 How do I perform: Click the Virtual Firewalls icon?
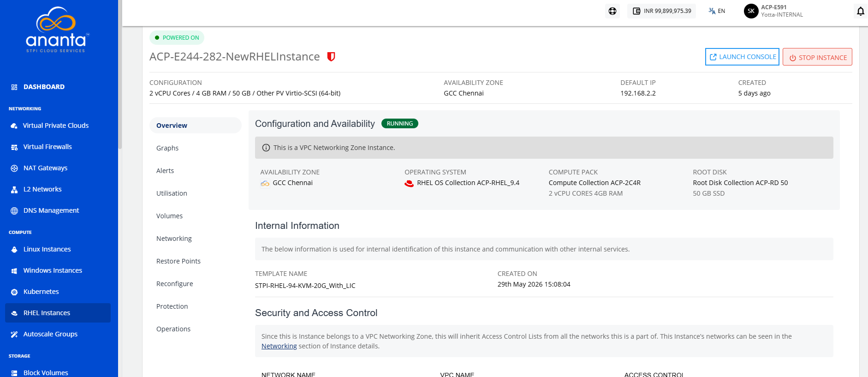(x=14, y=147)
